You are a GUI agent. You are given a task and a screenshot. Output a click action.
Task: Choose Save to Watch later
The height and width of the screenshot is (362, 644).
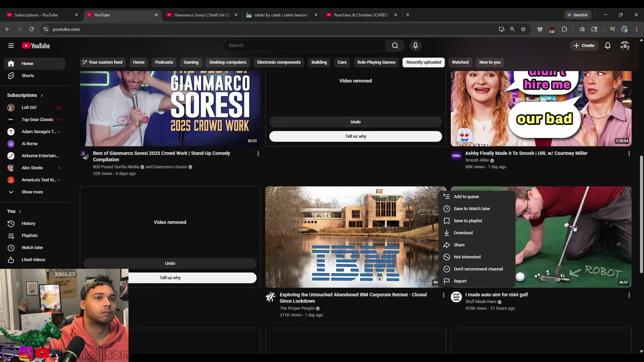[x=477, y=209]
